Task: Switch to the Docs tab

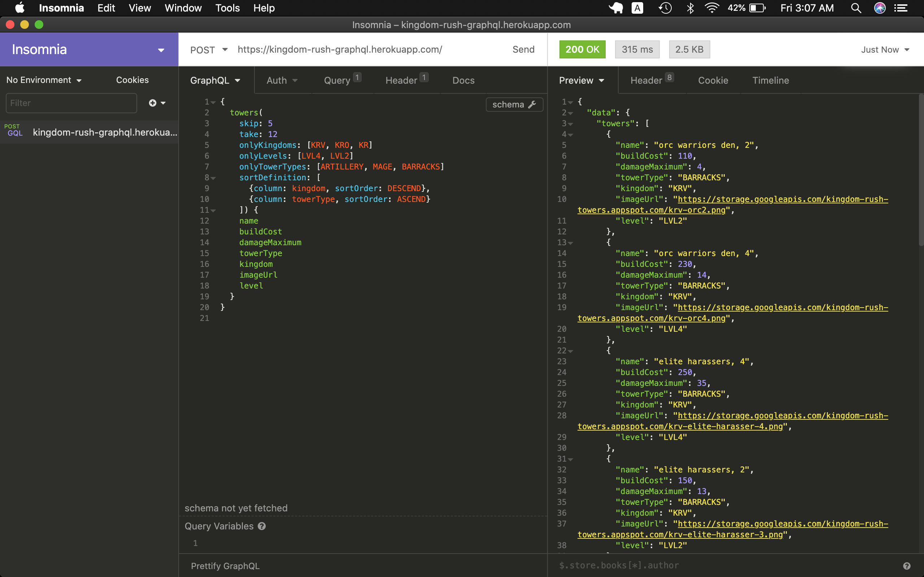Action: pos(463,80)
